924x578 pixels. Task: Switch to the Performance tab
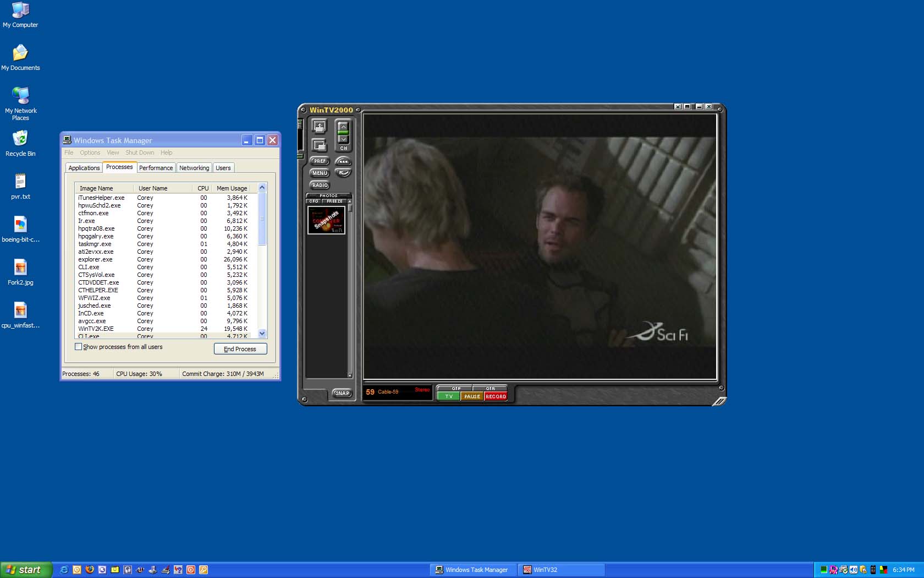point(156,168)
